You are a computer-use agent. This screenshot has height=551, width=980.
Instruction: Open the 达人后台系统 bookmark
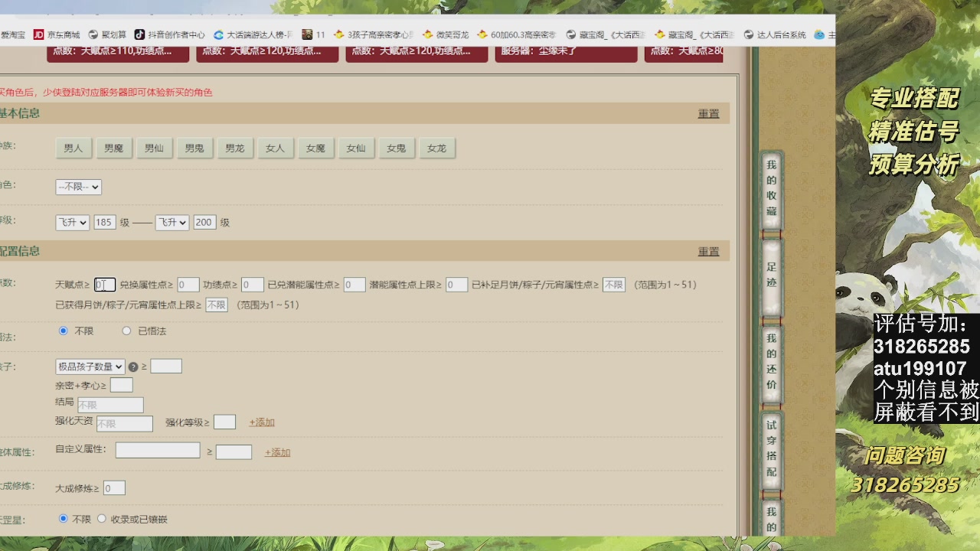pos(775,34)
